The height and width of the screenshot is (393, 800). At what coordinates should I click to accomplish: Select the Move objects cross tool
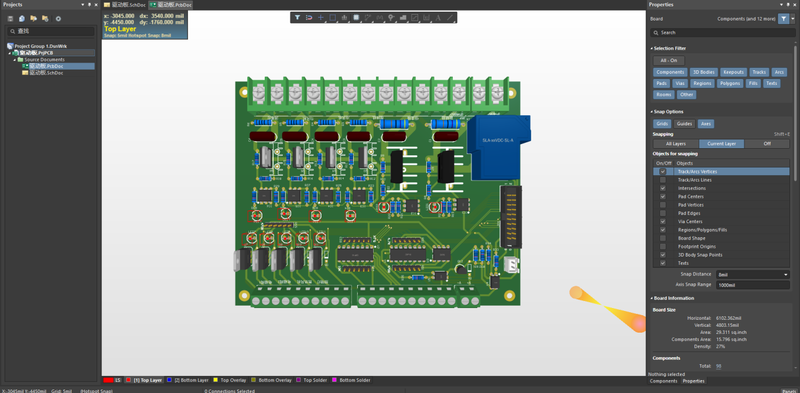coord(321,17)
